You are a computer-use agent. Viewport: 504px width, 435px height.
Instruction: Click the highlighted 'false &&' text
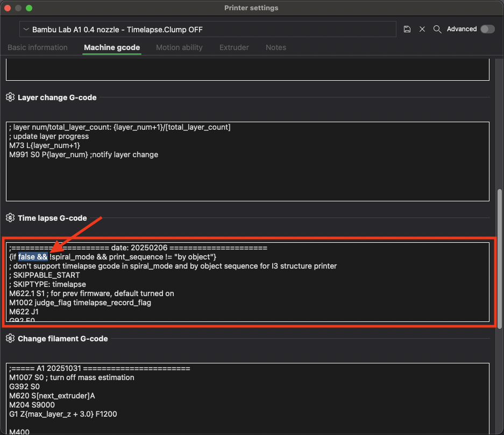tap(33, 257)
